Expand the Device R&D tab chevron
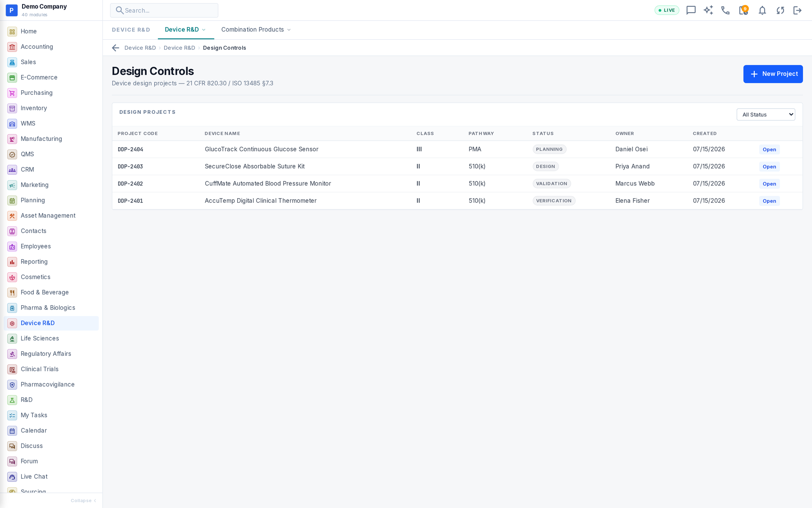Viewport: 812px width, 508px height. coord(204,30)
